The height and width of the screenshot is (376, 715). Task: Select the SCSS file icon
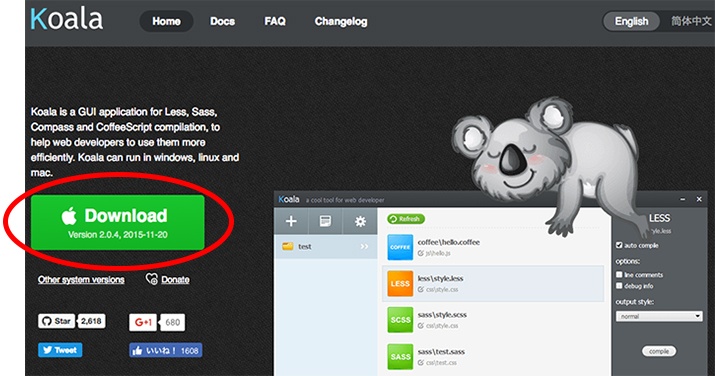[x=400, y=320]
